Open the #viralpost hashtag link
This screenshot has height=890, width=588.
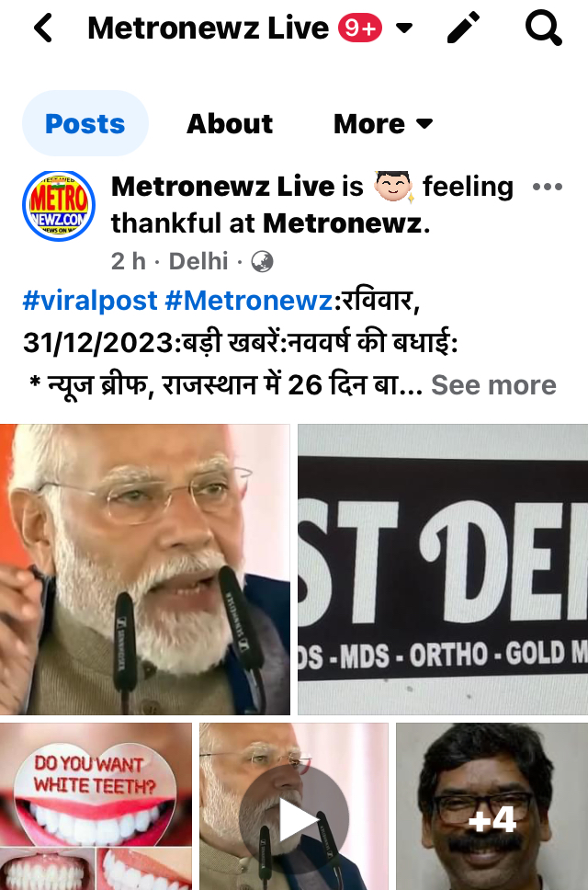(90, 301)
